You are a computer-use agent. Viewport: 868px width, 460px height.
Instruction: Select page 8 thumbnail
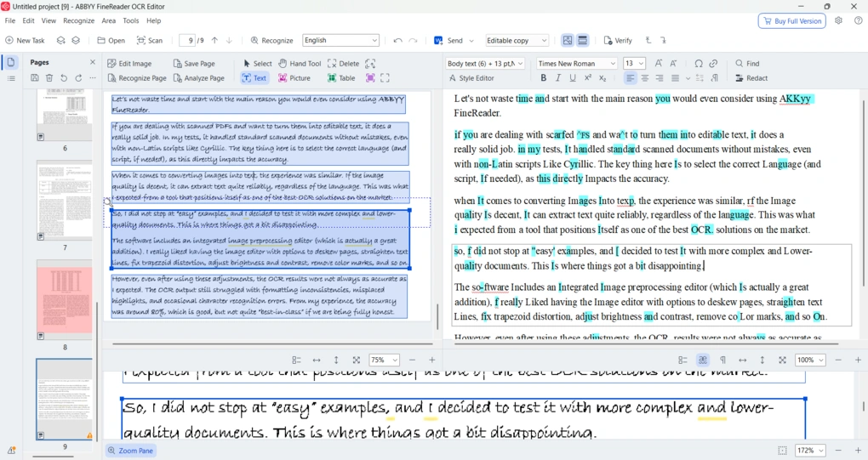(65, 300)
